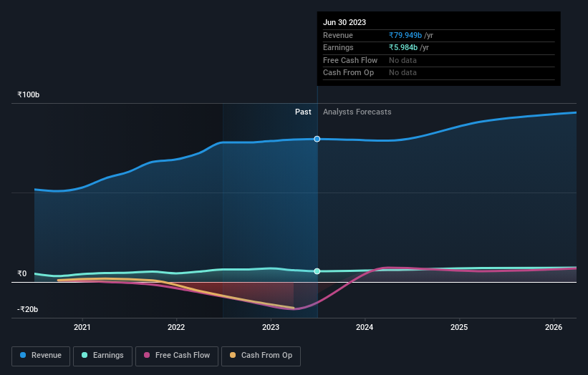Click the 2021 x-axis label

[x=82, y=327]
